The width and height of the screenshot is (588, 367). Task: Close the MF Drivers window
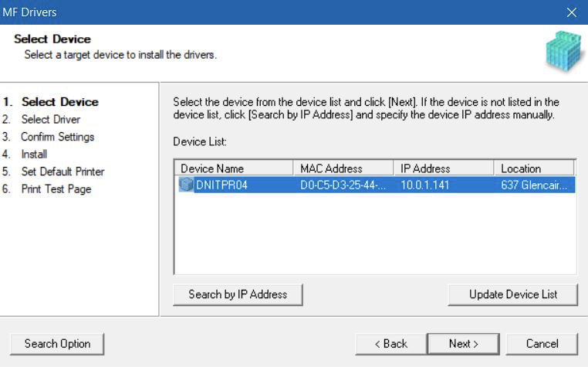point(572,12)
